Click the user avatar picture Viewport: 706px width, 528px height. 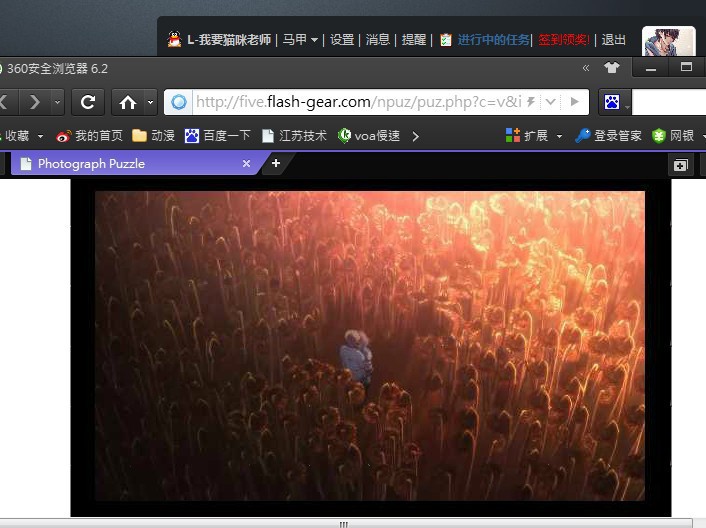668,41
